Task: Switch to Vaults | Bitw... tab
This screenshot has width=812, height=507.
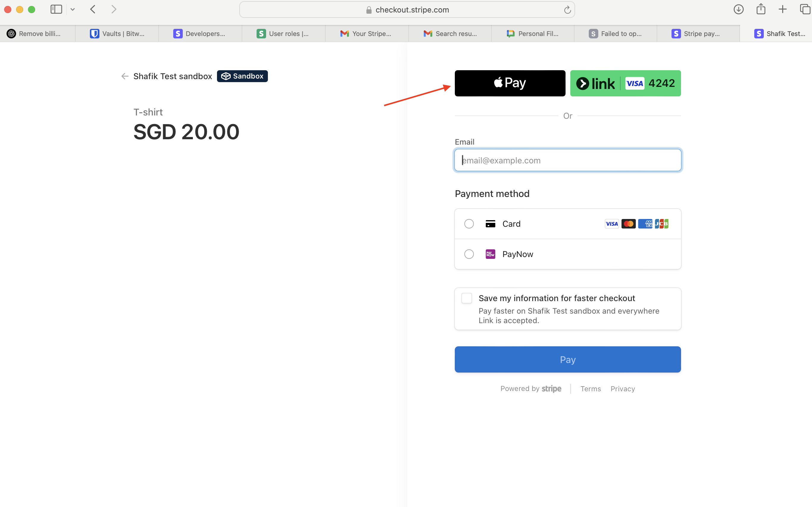Action: point(117,34)
